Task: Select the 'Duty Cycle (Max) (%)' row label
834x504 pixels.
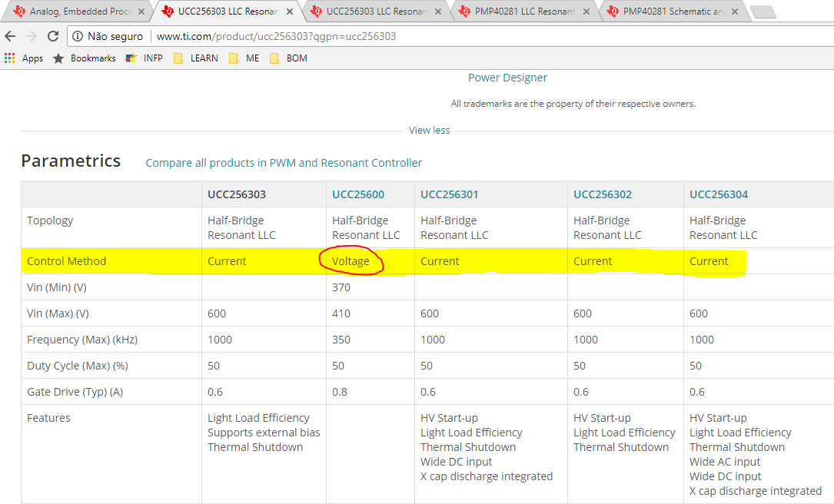Action: (77, 365)
